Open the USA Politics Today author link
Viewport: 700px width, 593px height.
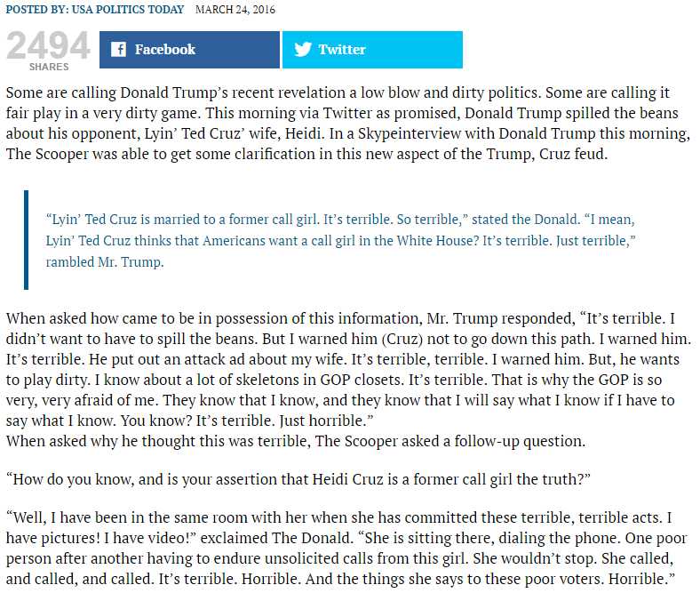coord(134,10)
